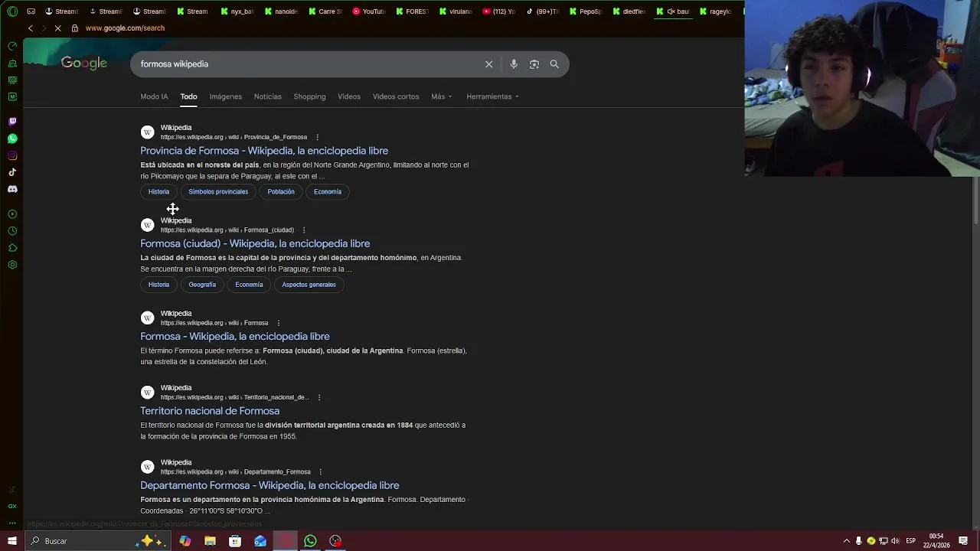The height and width of the screenshot is (551, 980).
Task: Open History clock icon in sidebar
Action: [12, 231]
